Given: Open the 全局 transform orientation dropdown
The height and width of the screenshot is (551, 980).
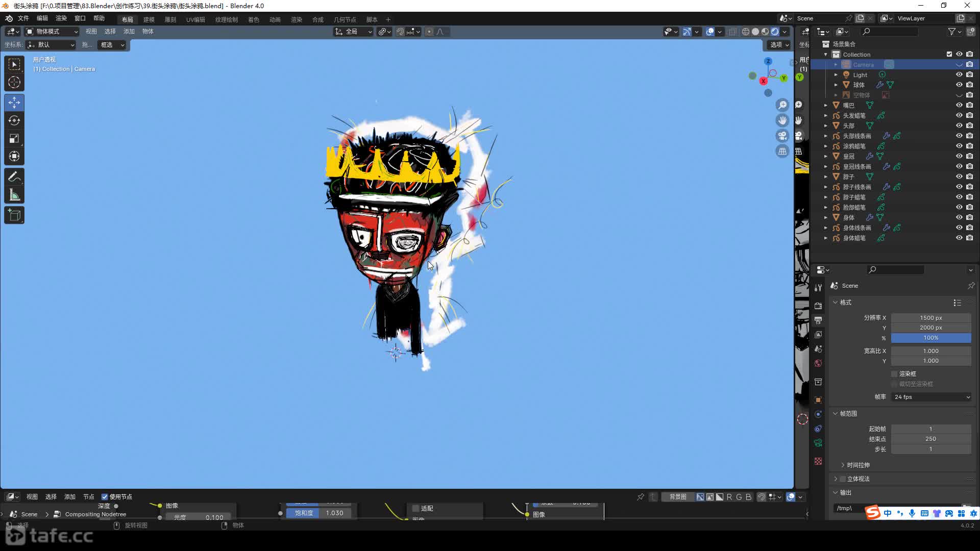Looking at the screenshot, I should pyautogui.click(x=354, y=32).
